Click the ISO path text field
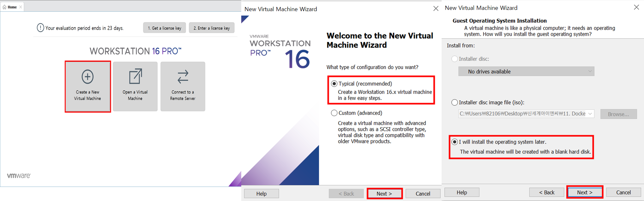The image size is (644, 201). [x=522, y=114]
